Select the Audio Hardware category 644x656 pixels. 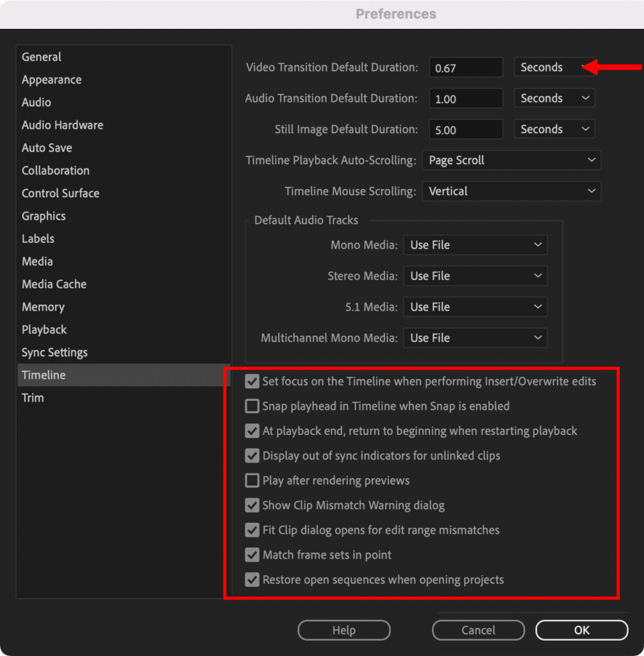pyautogui.click(x=62, y=125)
